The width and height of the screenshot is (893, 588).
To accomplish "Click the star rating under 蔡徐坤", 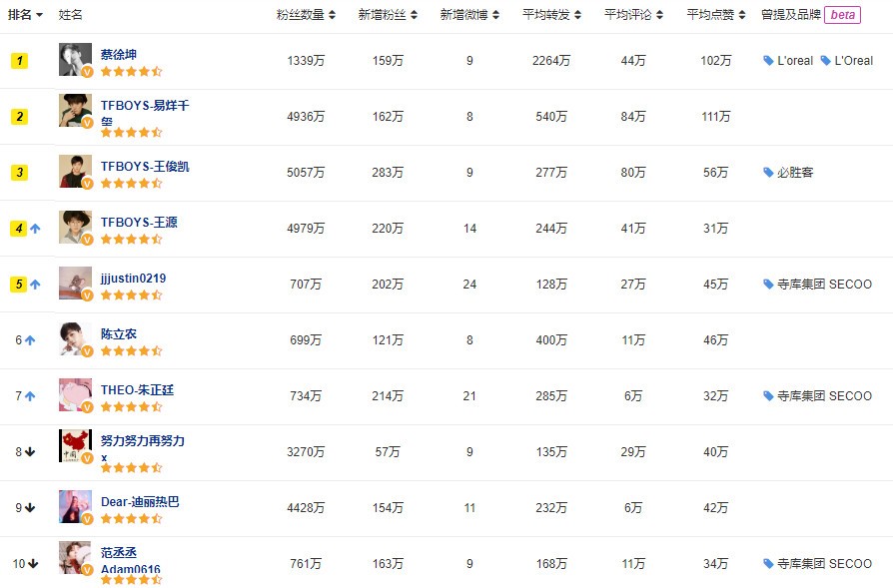I will click(x=131, y=72).
